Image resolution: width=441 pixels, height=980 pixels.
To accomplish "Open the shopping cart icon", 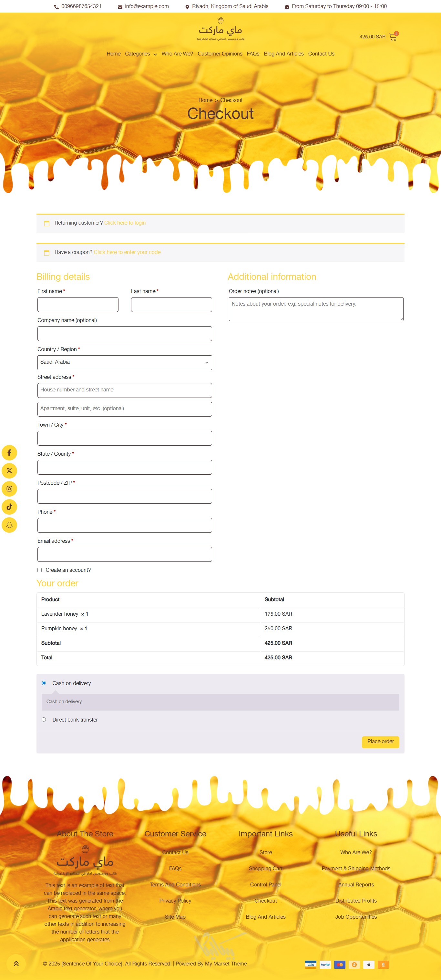I will (392, 37).
